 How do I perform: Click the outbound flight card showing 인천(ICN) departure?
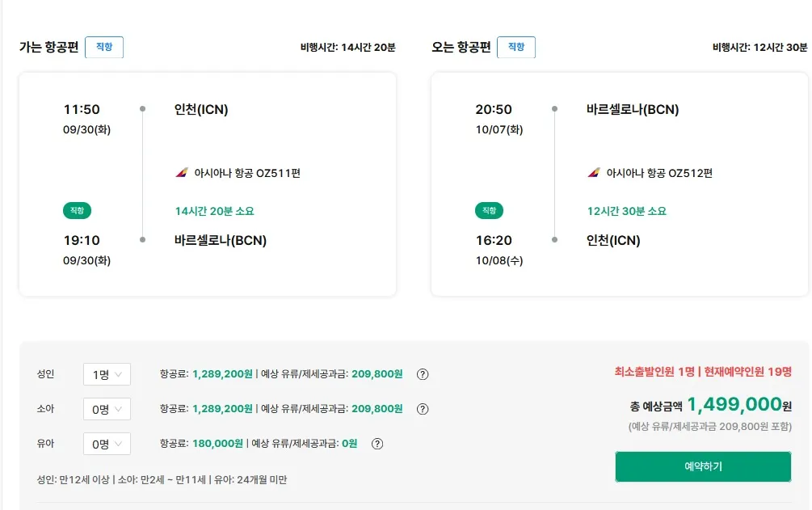(208, 183)
